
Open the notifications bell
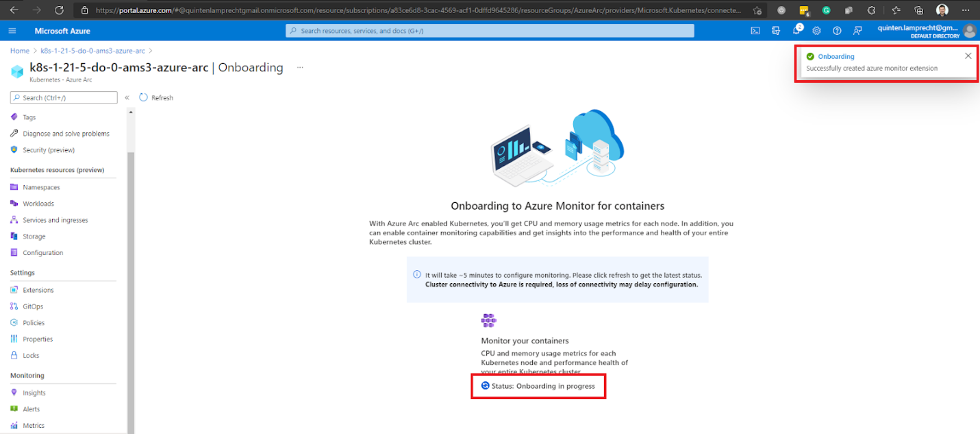(796, 31)
